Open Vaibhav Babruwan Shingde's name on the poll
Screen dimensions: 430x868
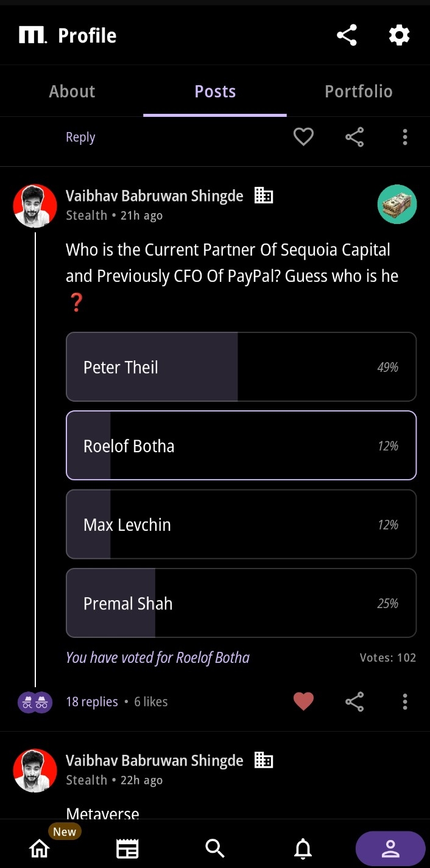[x=154, y=196]
